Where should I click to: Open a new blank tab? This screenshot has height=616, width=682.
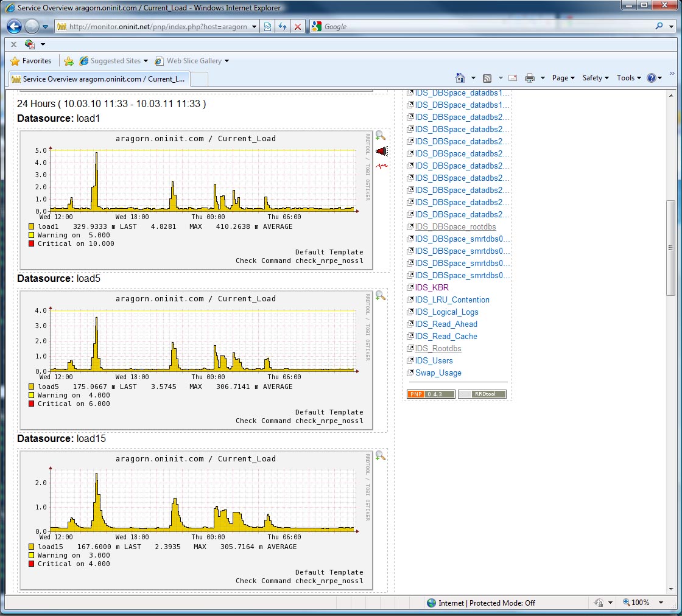[x=199, y=79]
